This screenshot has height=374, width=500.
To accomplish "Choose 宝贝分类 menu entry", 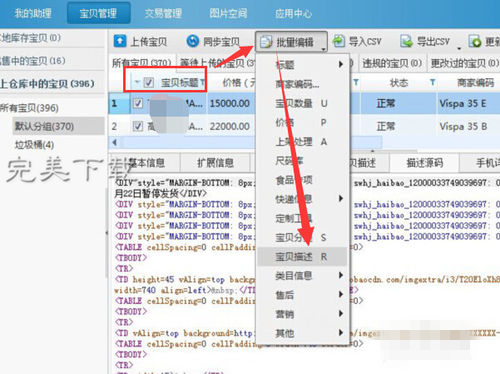I will 302,237.
